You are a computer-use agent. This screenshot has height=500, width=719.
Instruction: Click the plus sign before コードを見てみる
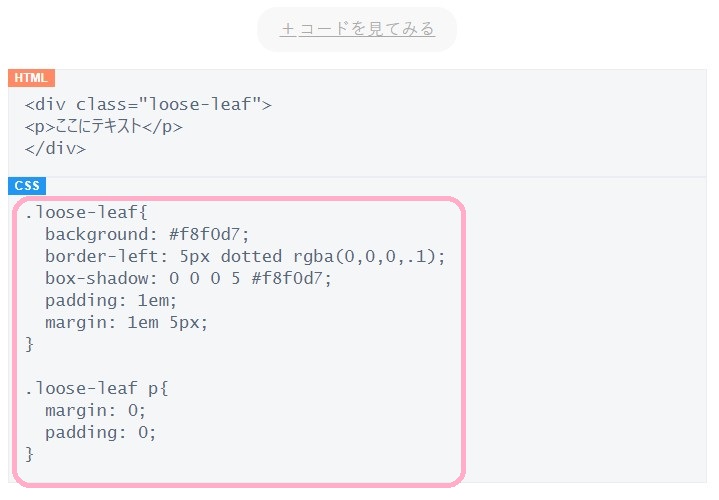point(288,29)
